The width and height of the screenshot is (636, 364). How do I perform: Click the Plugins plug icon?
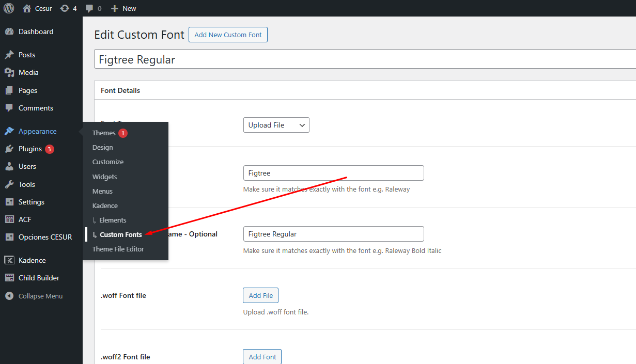coord(9,149)
